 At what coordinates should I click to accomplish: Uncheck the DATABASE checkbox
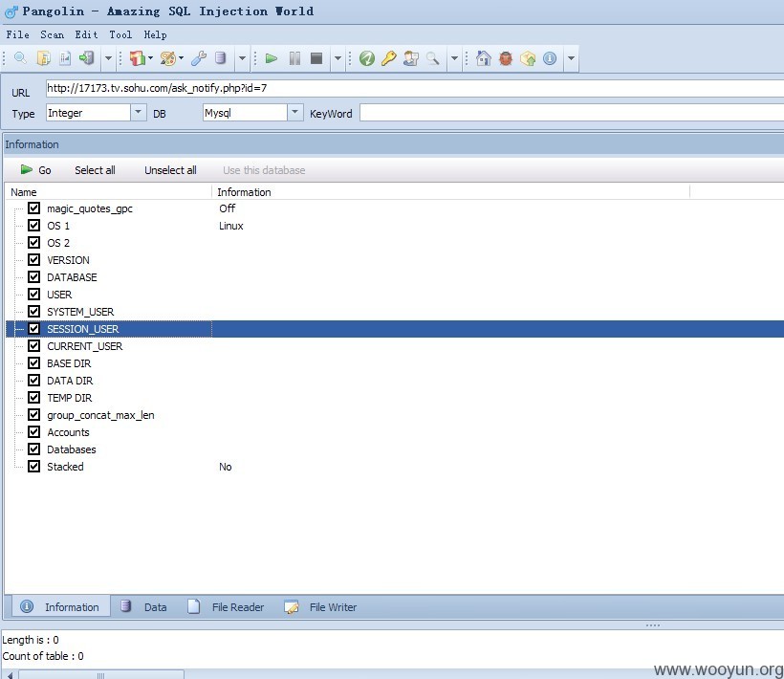point(34,276)
